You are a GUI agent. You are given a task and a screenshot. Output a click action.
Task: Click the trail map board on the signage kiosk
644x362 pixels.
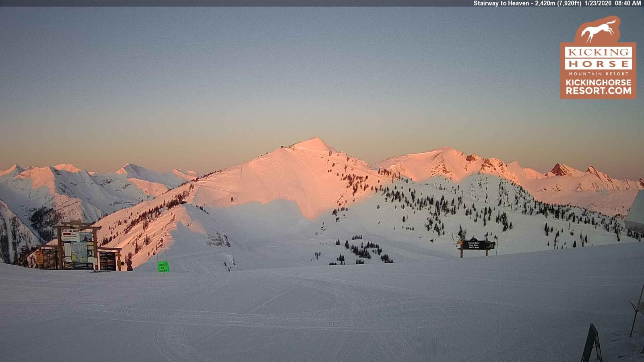80,252
